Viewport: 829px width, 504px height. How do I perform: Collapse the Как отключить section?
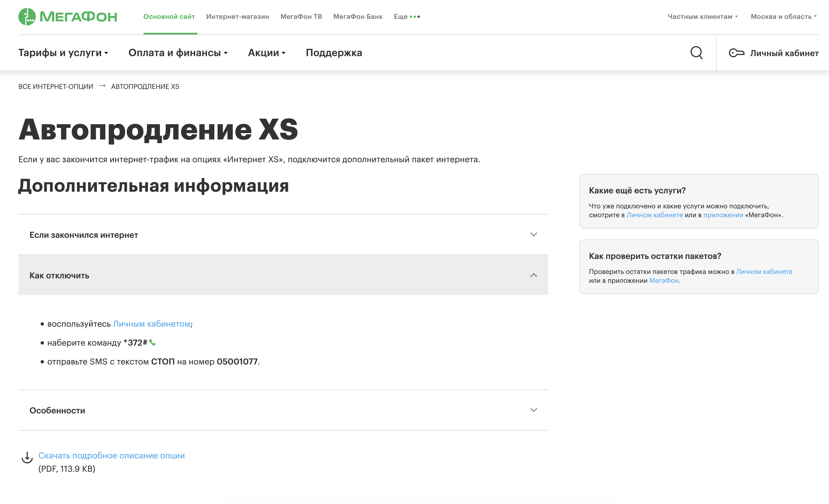point(283,275)
